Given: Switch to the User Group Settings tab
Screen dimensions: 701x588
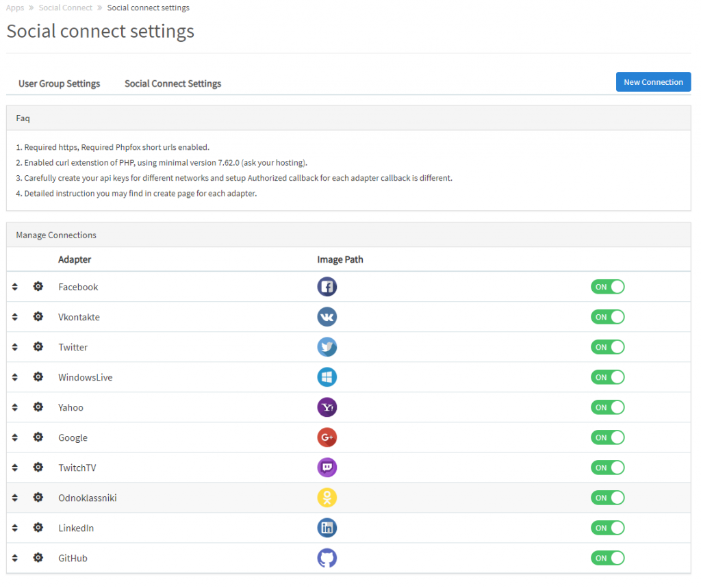Looking at the screenshot, I should point(59,83).
